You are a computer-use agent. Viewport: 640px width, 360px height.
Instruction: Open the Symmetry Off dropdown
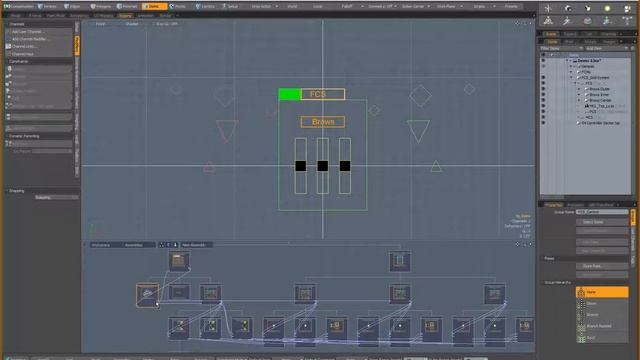(382, 7)
